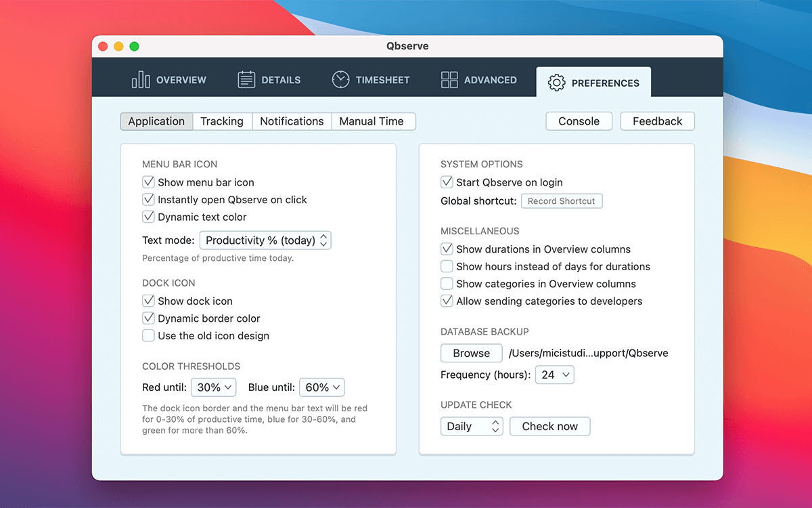812x508 pixels.
Task: Open the Text mode dropdown
Action: [265, 240]
